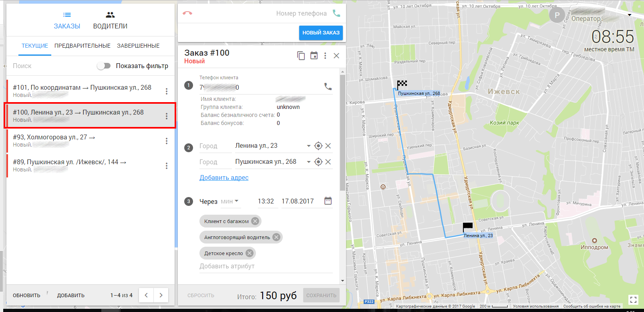Click the copy order icon

(301, 56)
